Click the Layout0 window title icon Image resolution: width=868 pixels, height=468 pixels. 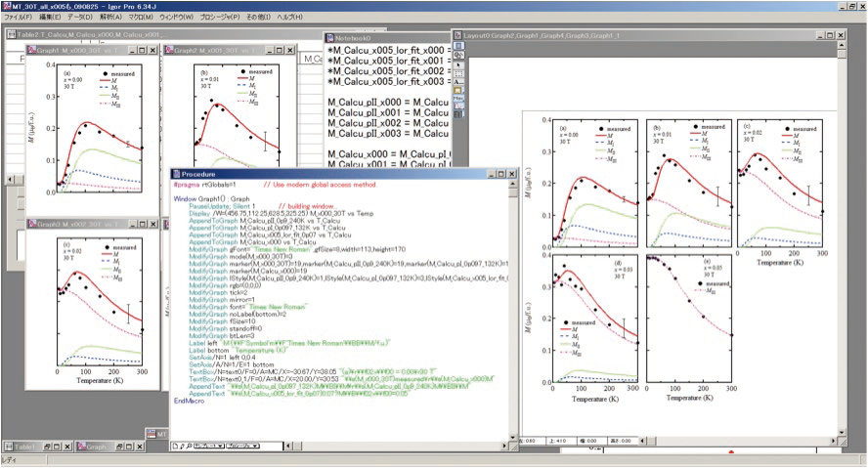458,35
